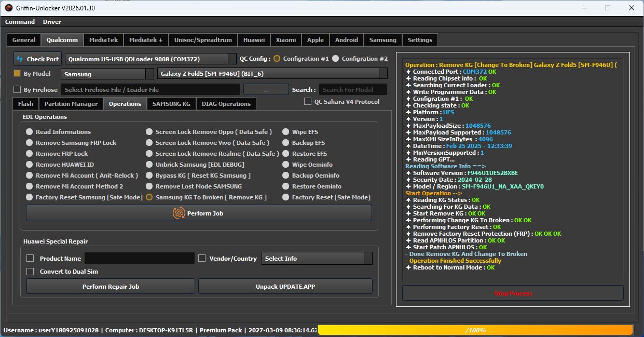Select Wipe Oeminfo option

point(286,165)
